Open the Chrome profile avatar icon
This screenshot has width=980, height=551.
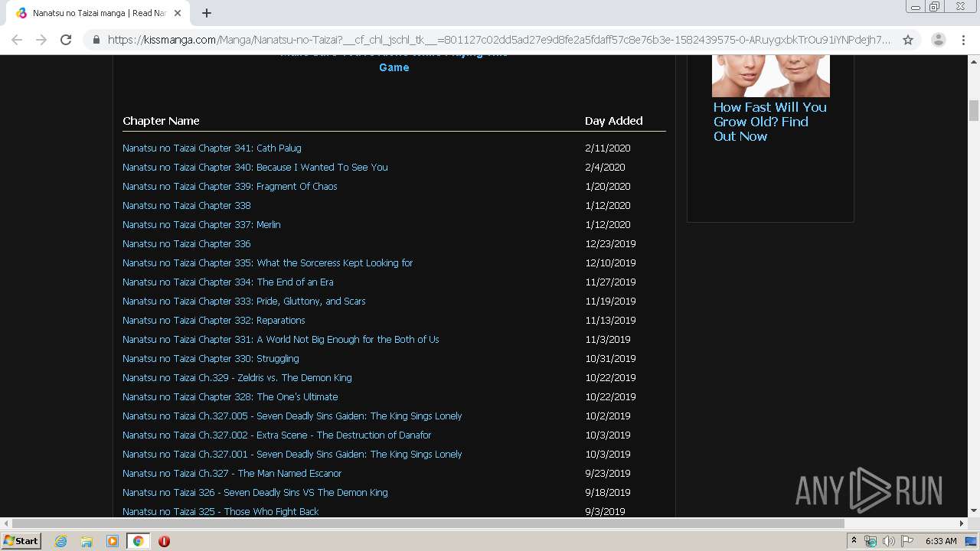pos(939,40)
